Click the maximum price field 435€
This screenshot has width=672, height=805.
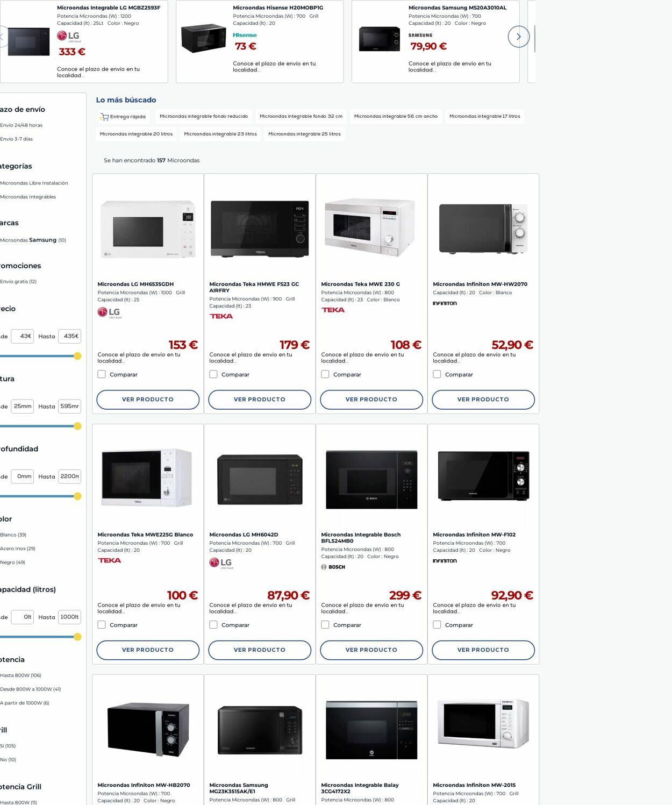click(x=70, y=337)
